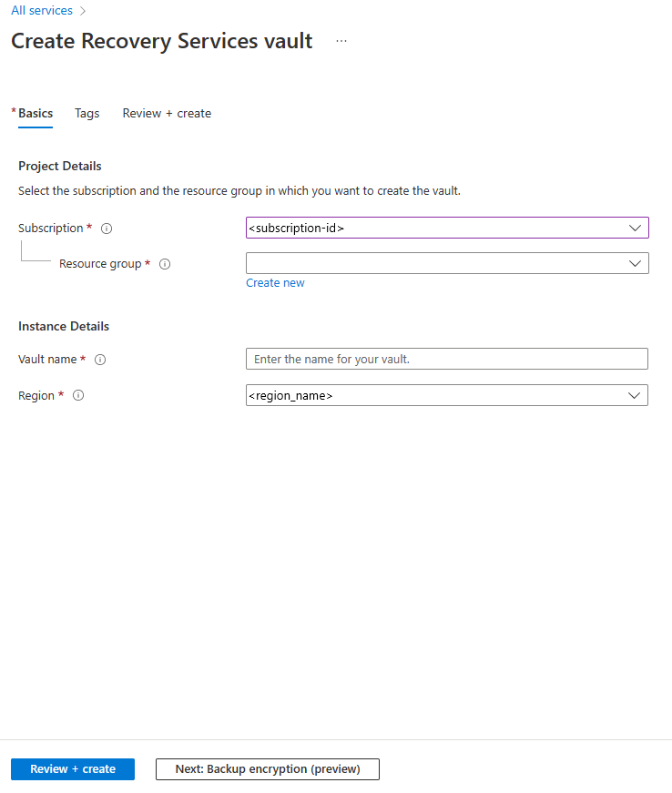Click the Review + create button

pyautogui.click(x=72, y=768)
